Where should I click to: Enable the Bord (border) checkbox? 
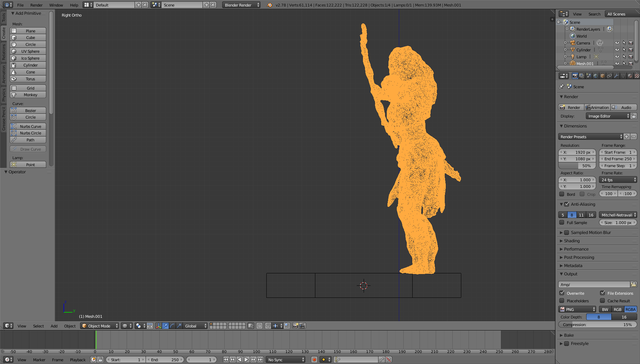tap(562, 194)
